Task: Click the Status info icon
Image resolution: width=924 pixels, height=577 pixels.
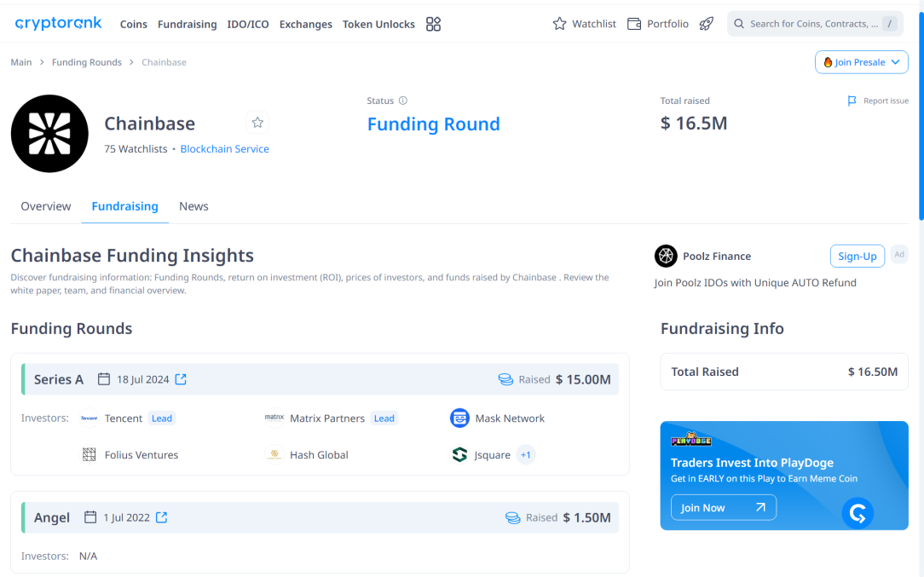Action: pyautogui.click(x=403, y=101)
